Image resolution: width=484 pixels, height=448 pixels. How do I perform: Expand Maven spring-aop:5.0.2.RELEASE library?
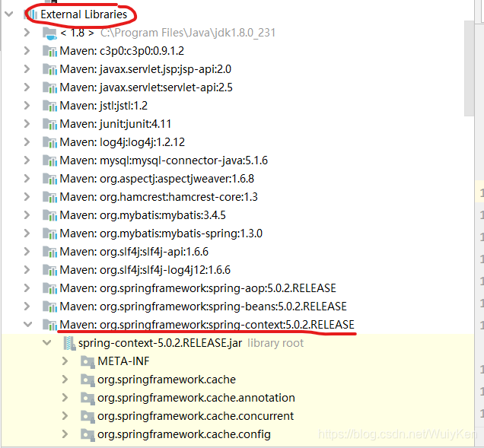(27, 288)
